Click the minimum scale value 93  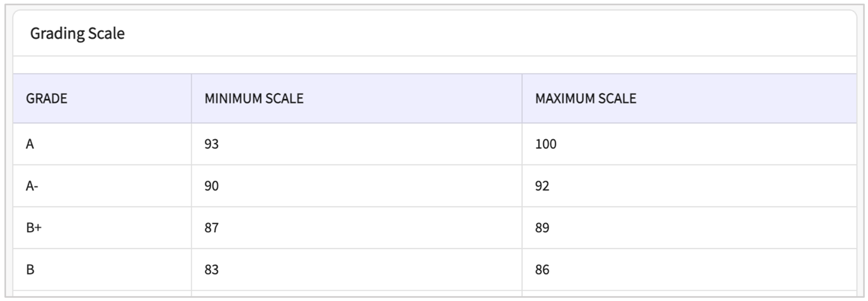(x=211, y=144)
